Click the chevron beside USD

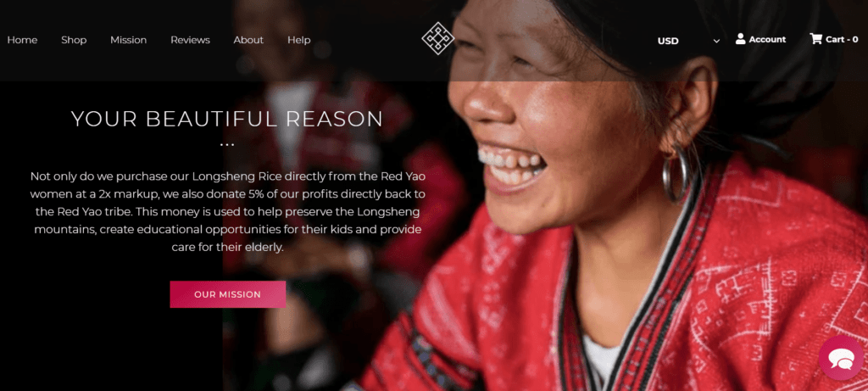click(716, 41)
